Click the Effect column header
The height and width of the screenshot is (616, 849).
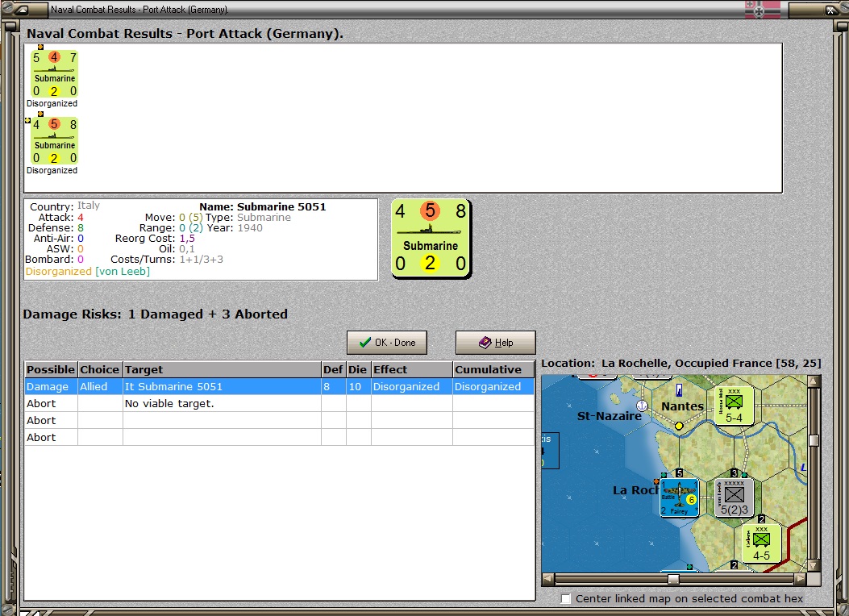coord(412,370)
